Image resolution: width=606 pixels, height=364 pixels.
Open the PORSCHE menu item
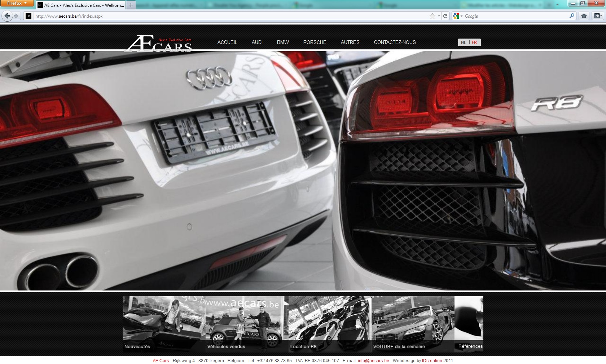[315, 42]
